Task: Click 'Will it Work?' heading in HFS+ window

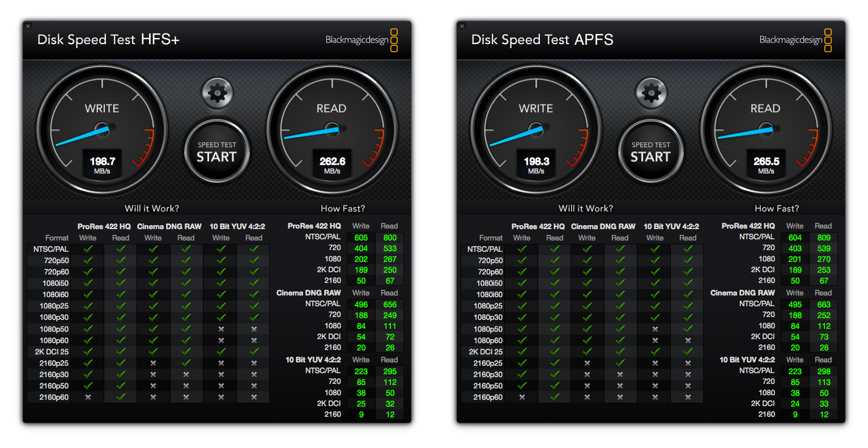Action: 152,208
